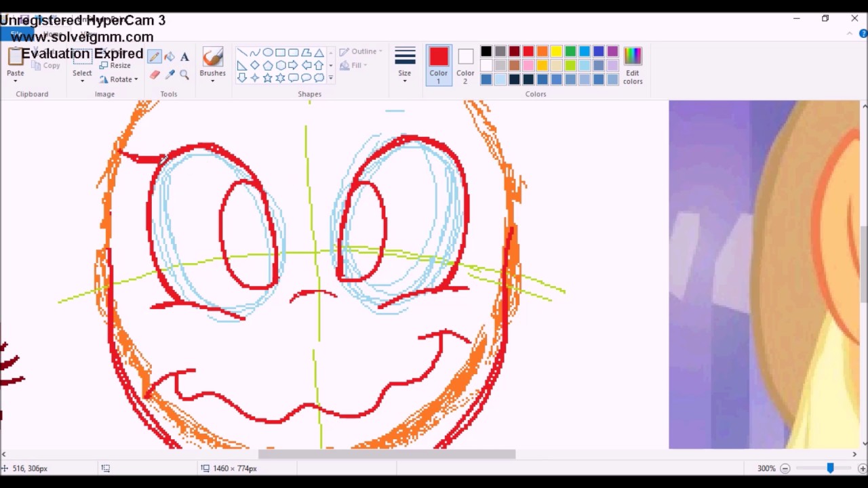Pick the green color swatch
868x488 pixels.
570,52
